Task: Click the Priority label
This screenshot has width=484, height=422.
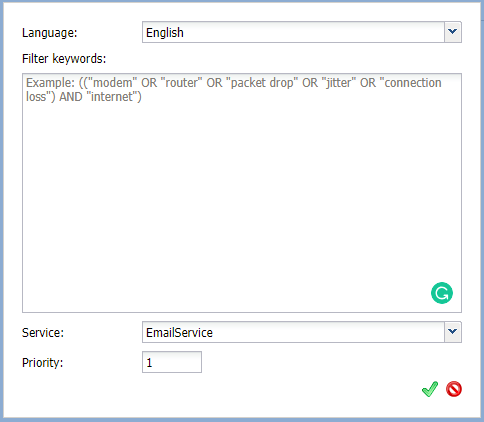Action: pyautogui.click(x=42, y=363)
